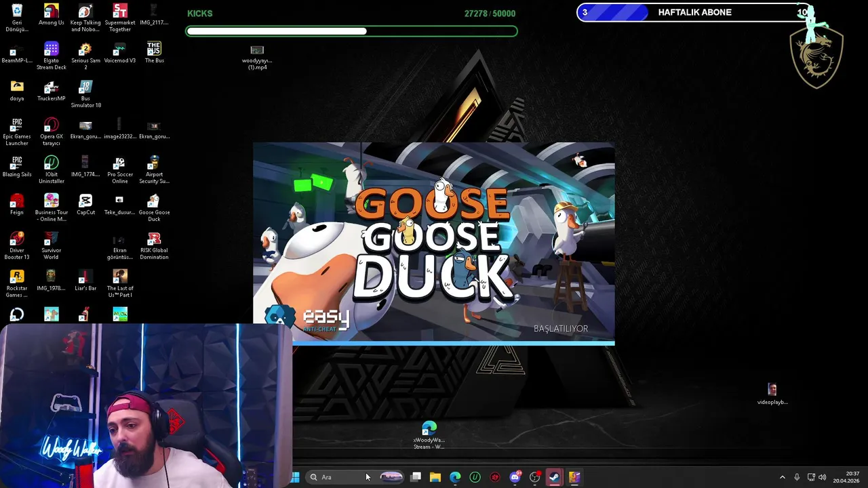Open Task View on the taskbar
Screen dimensions: 868x488
416,477
